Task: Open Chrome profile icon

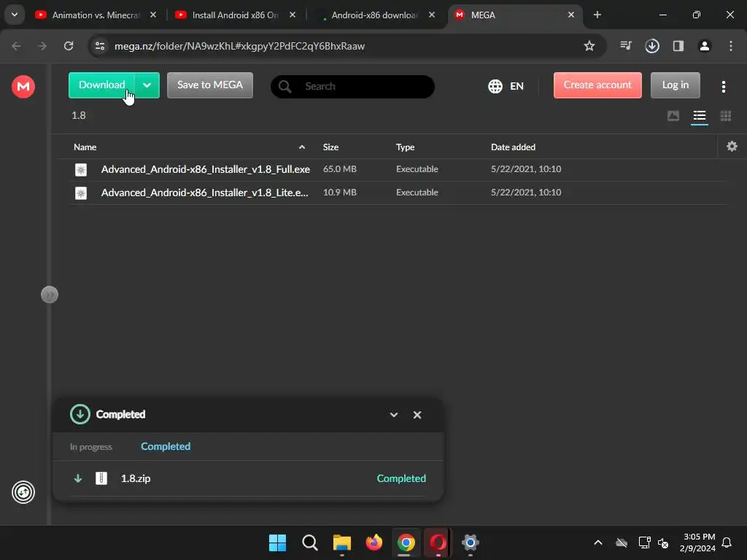Action: click(x=704, y=46)
